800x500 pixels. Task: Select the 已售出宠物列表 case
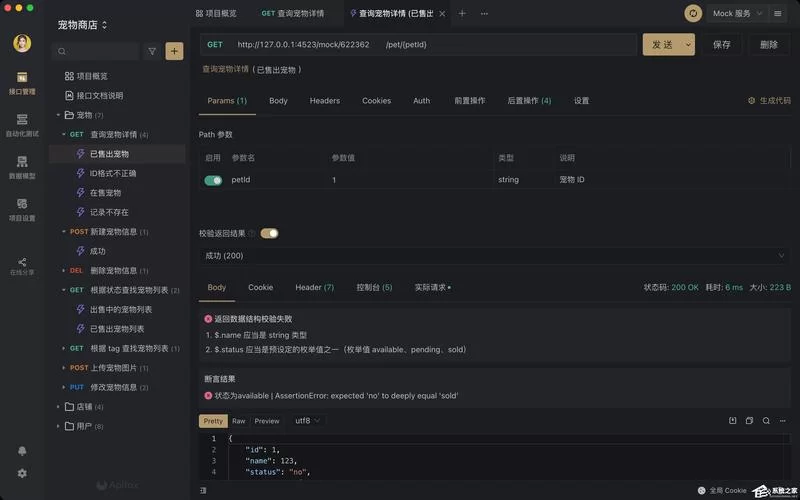tap(117, 329)
